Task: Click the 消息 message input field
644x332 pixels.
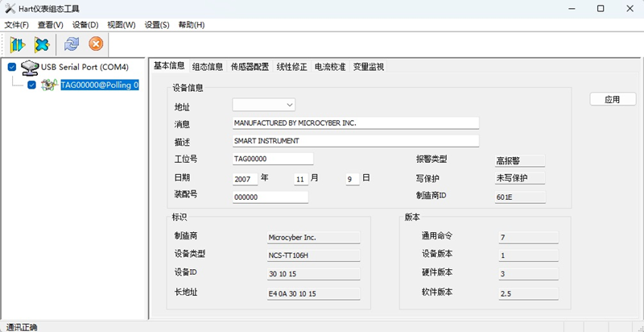Action: pos(356,122)
